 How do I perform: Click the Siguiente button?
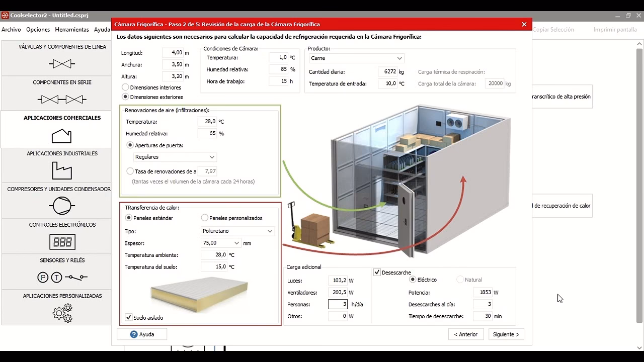point(506,334)
